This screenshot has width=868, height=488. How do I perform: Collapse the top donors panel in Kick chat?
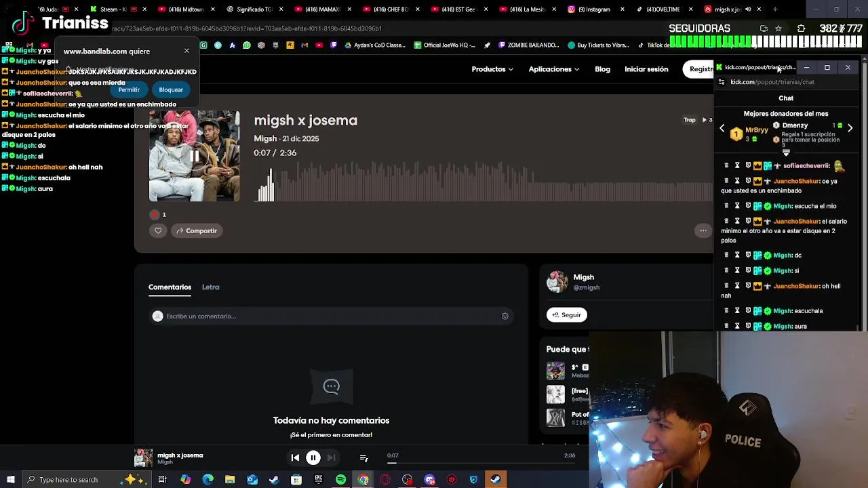click(x=786, y=153)
